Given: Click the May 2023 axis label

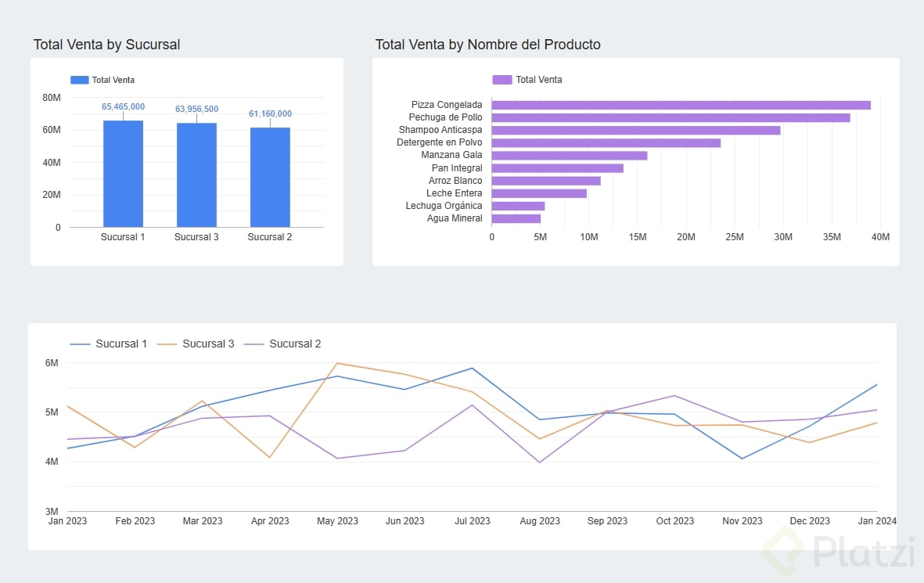Looking at the screenshot, I should coord(337,521).
